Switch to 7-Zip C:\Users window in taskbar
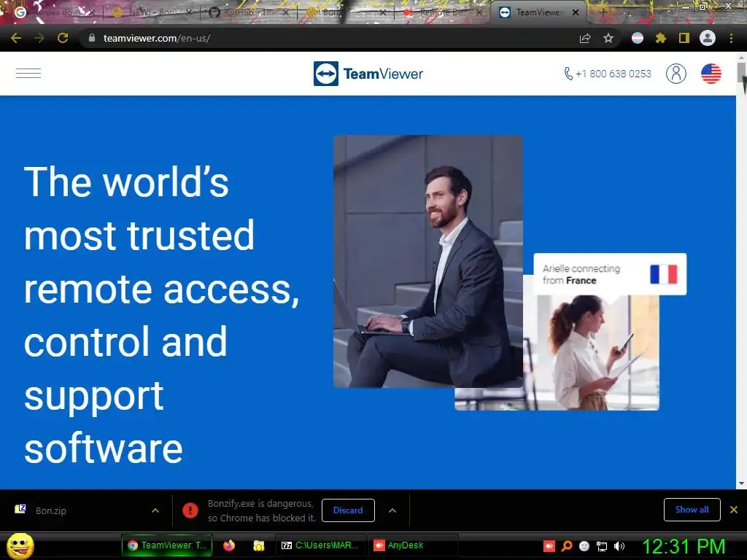Image resolution: width=747 pixels, height=560 pixels. coord(320,545)
